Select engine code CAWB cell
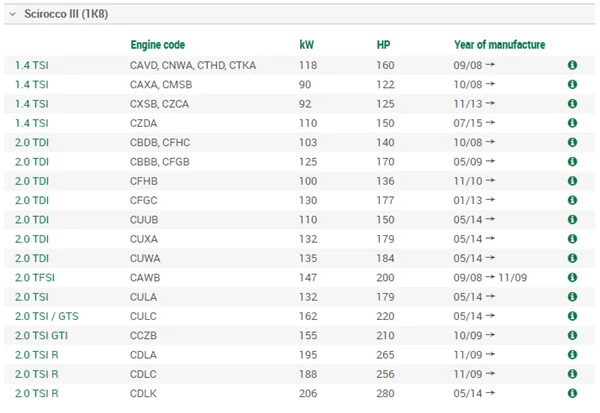 point(145,278)
